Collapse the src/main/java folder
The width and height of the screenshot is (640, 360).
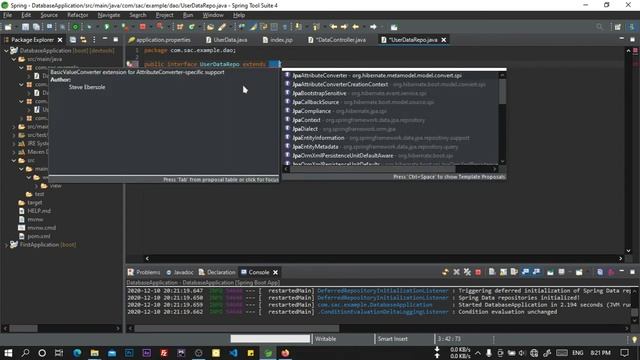coord(13,59)
